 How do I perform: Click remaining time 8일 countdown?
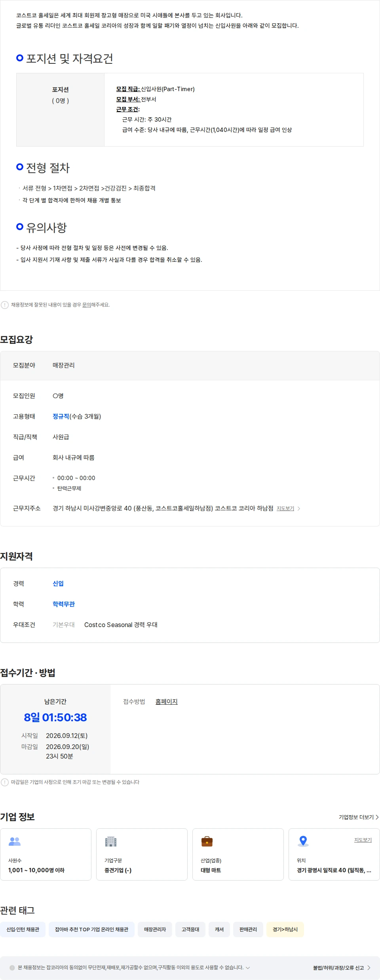55,717
